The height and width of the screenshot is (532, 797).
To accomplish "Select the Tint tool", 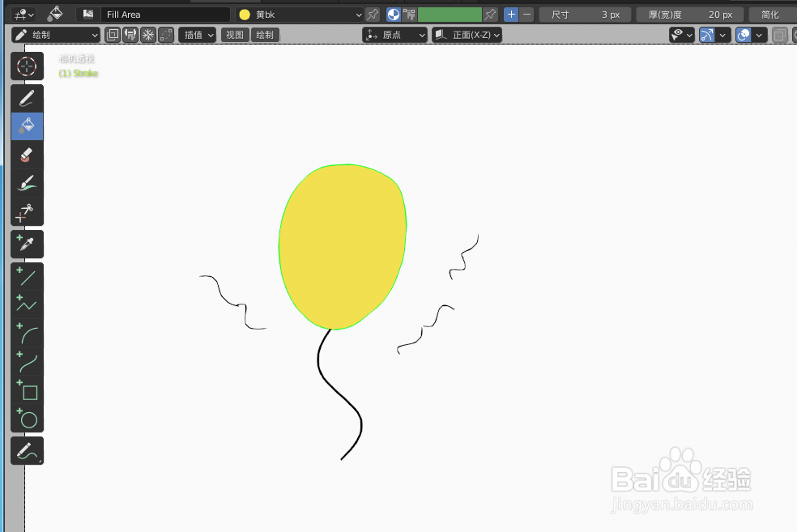I will click(27, 182).
